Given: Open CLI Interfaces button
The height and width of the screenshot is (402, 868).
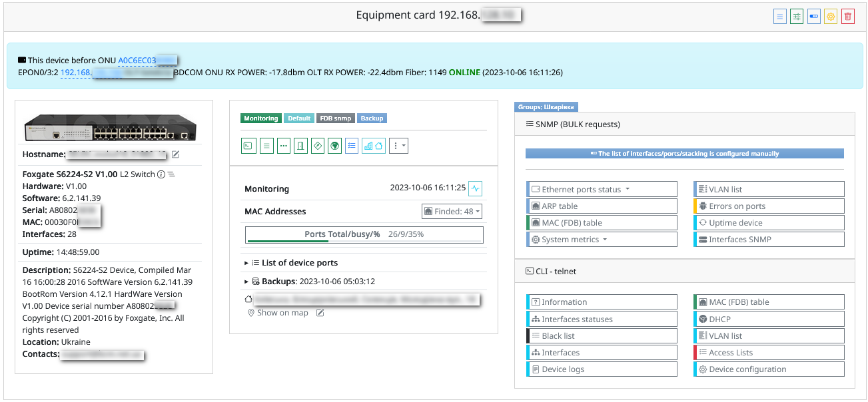Looking at the screenshot, I should [602, 352].
